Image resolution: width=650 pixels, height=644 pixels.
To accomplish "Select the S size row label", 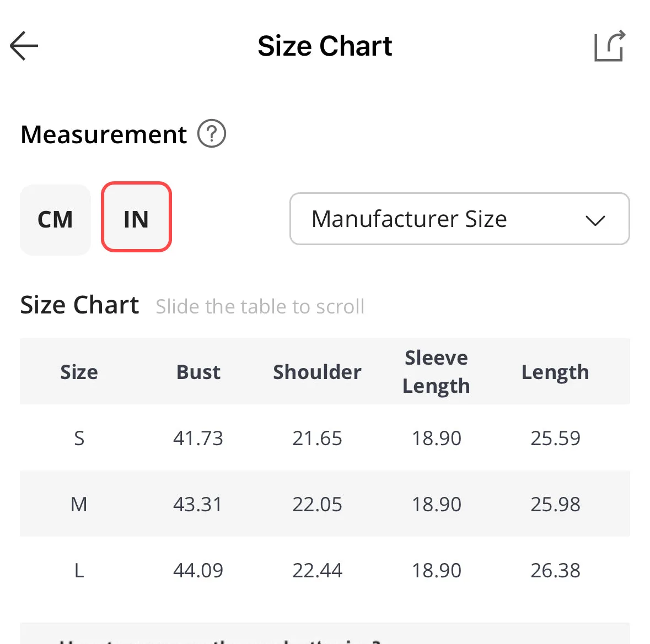I will point(79,438).
